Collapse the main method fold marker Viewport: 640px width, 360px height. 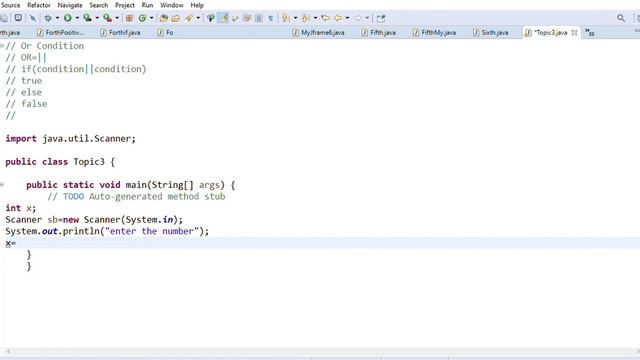coord(2,185)
